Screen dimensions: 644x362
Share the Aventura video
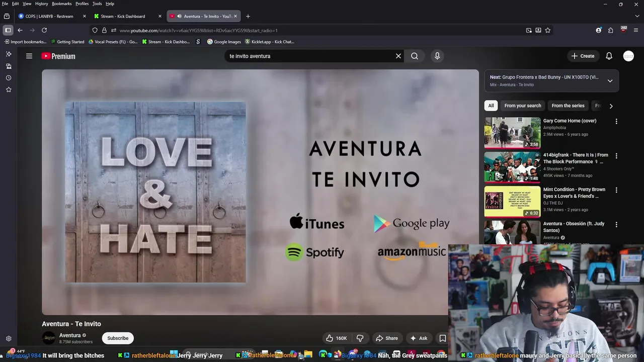pos(387,338)
